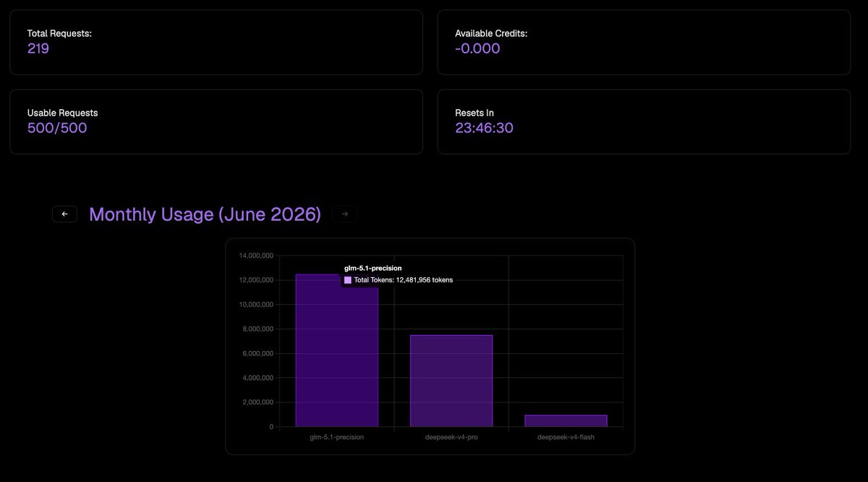Go to next month with right arrow
The image size is (868, 482).
tap(344, 214)
